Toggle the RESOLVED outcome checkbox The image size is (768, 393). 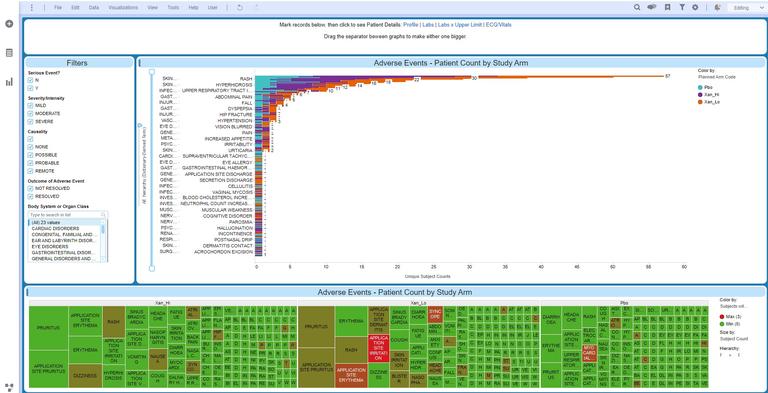tap(30, 196)
